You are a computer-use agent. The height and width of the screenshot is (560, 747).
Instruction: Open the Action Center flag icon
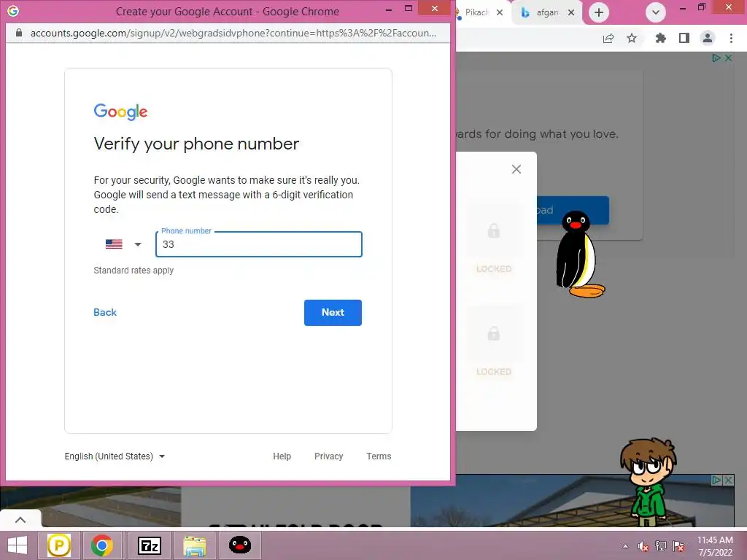[679, 546]
